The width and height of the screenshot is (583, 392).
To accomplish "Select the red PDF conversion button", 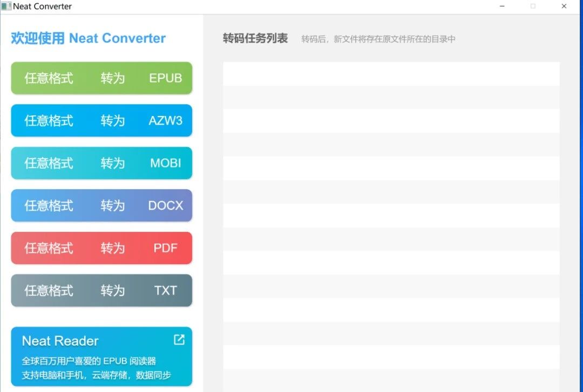I will (x=101, y=248).
